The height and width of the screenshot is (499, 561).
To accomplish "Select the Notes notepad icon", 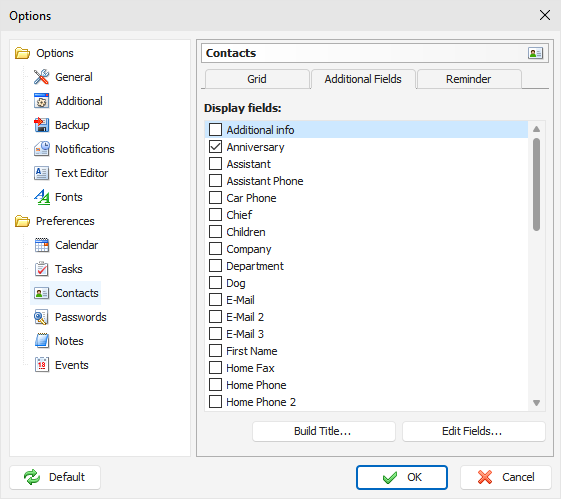I will coord(42,341).
